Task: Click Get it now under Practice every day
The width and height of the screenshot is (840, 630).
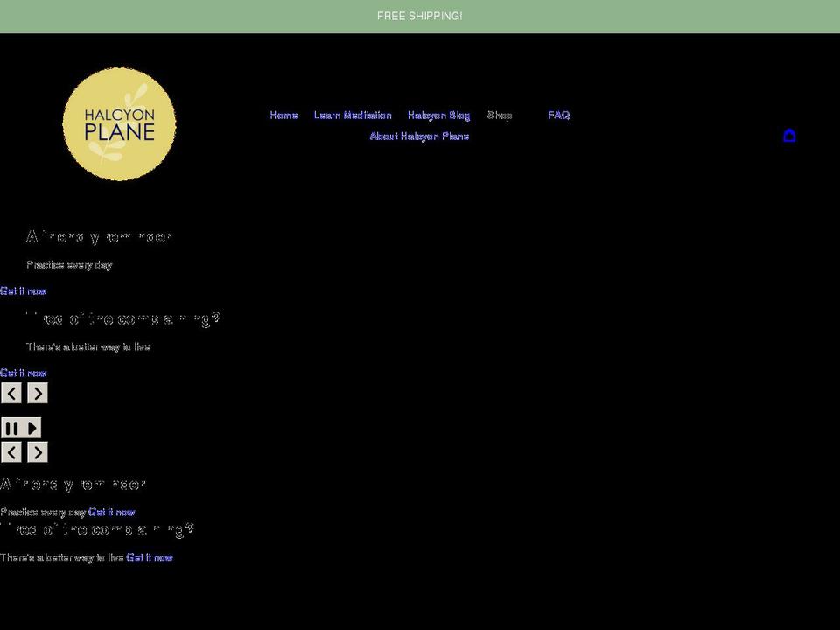Action: tap(23, 290)
